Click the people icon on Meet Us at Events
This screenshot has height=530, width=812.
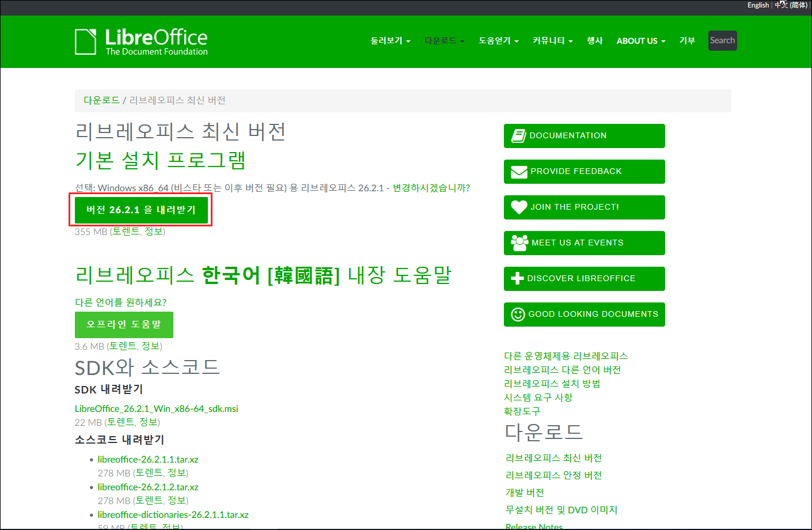coord(519,243)
